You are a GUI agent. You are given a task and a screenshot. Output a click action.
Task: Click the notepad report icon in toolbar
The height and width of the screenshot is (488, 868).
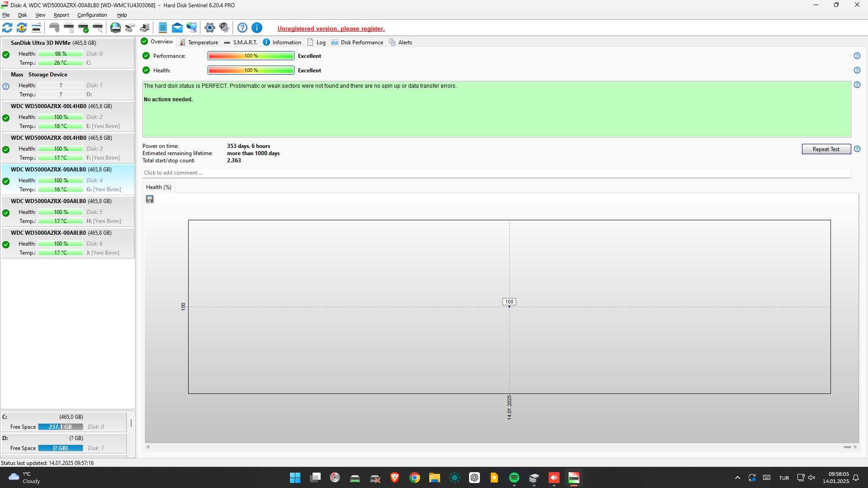[163, 28]
